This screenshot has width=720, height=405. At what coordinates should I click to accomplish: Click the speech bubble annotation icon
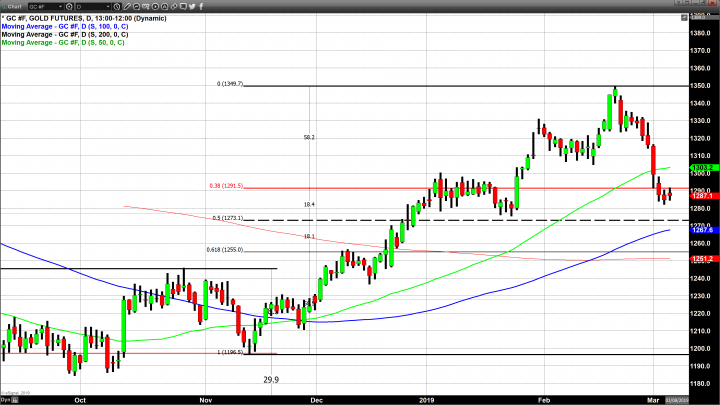[136, 6]
